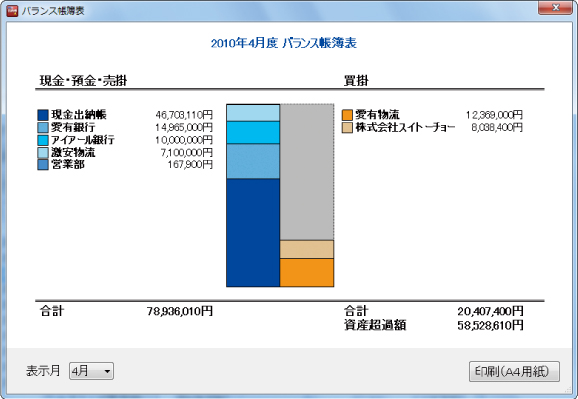Click the 資産超過額 label

pyautogui.click(x=375, y=325)
